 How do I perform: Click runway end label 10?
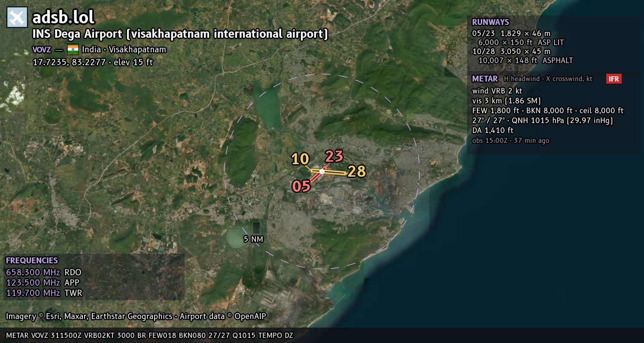point(300,159)
